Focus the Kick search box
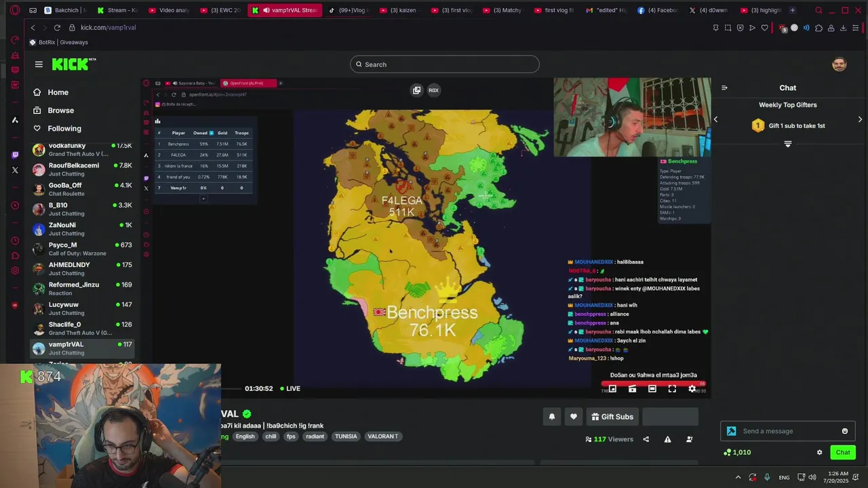This screenshot has width=868, height=488. click(x=445, y=64)
